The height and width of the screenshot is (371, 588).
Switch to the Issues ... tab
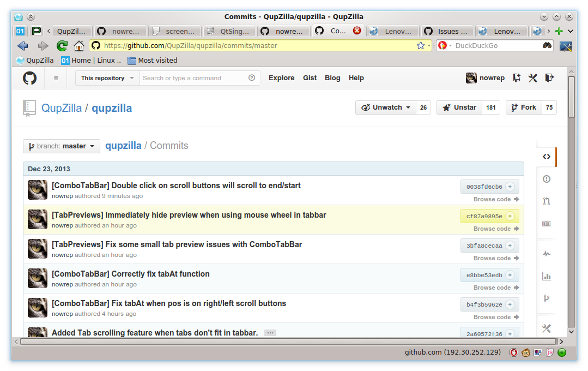pyautogui.click(x=448, y=31)
